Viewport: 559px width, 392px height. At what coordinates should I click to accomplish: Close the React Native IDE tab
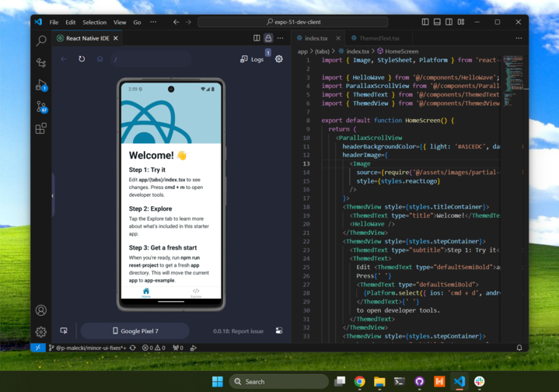(x=116, y=38)
